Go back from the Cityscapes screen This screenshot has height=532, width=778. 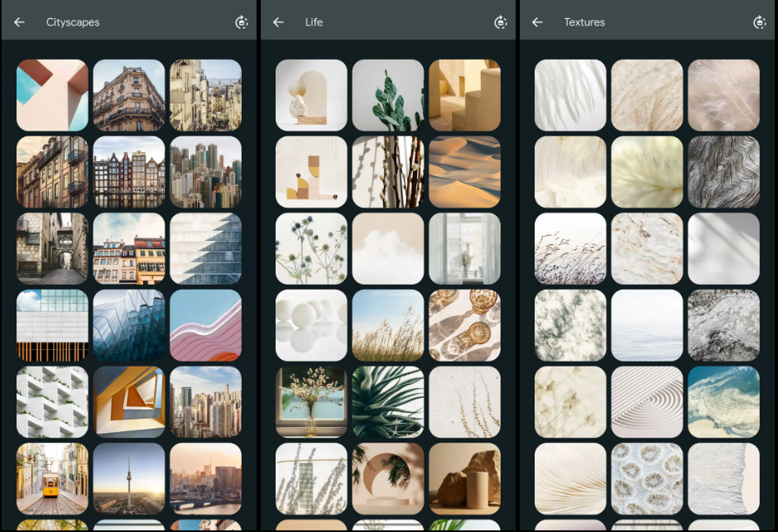[x=19, y=22]
